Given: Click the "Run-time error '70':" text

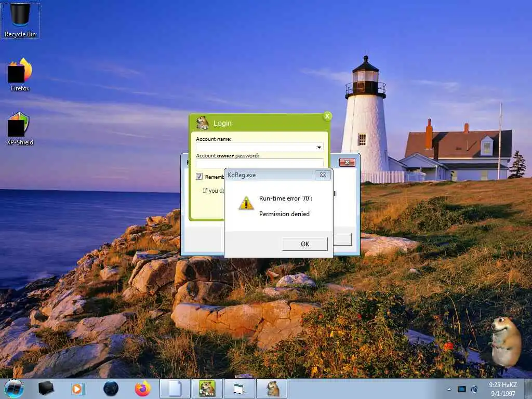Looking at the screenshot, I should (286, 198).
